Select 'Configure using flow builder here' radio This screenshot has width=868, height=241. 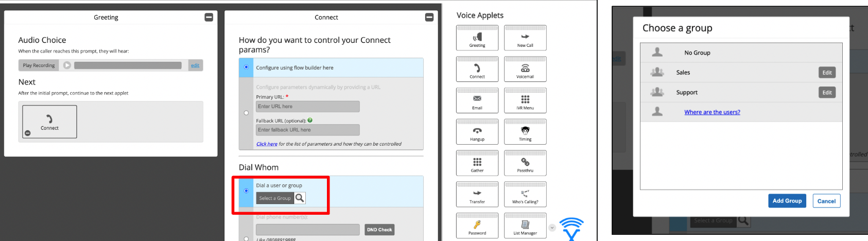click(246, 67)
